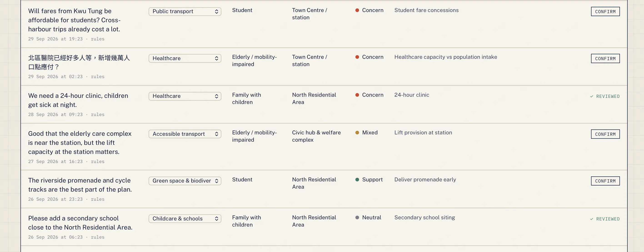The height and width of the screenshot is (252, 644).
Task: Expand the Green space & biodiver dropdown
Action: pyautogui.click(x=185, y=181)
